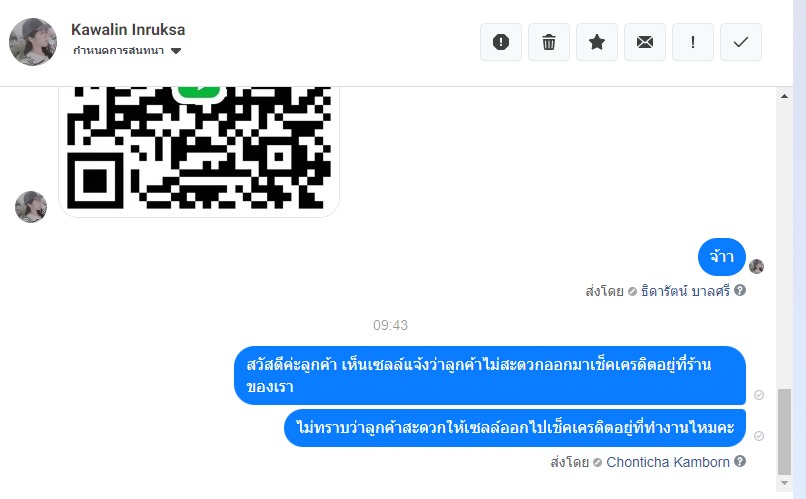The image size is (806, 499).
Task: Mark conversation done with checkmark button
Action: pos(741,42)
